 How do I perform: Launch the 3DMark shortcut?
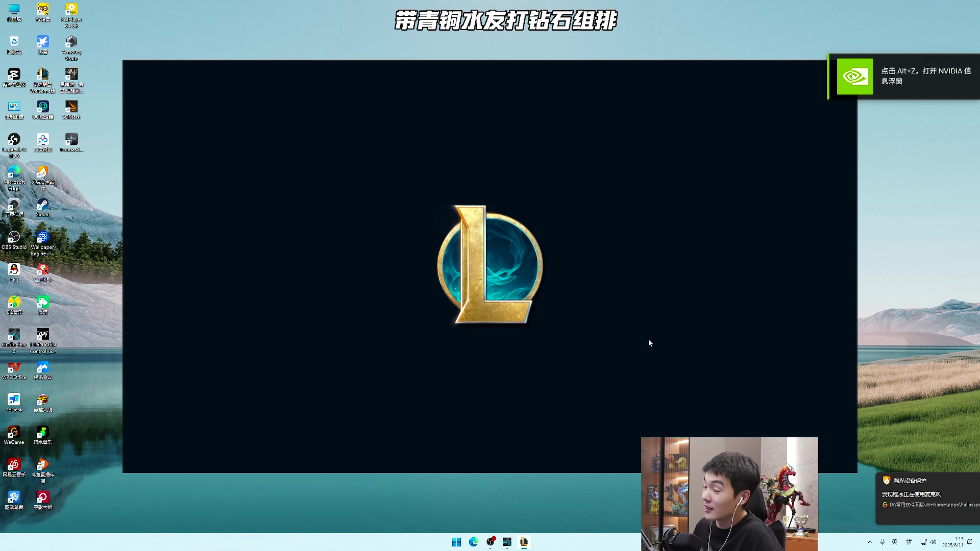(71, 110)
